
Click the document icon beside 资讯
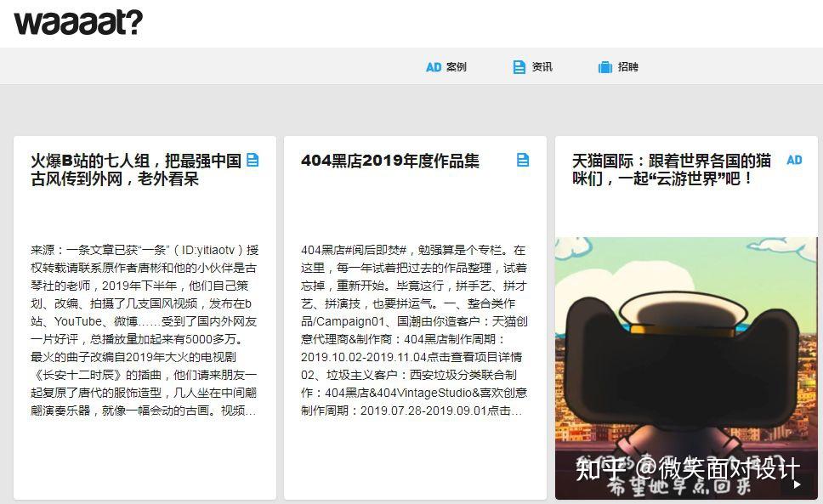coord(519,67)
